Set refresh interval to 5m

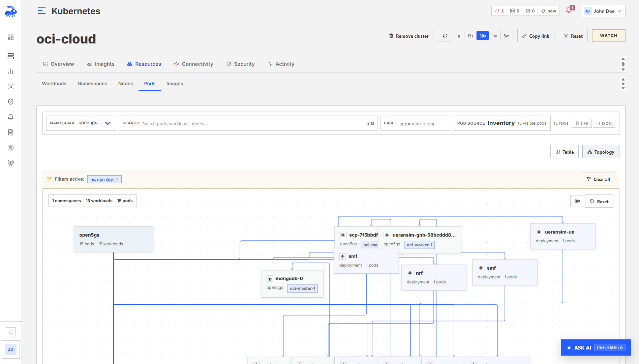click(507, 36)
